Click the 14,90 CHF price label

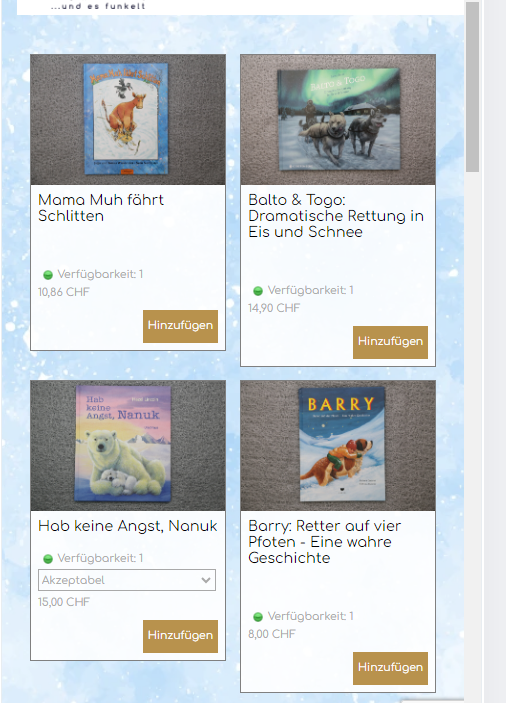point(274,308)
